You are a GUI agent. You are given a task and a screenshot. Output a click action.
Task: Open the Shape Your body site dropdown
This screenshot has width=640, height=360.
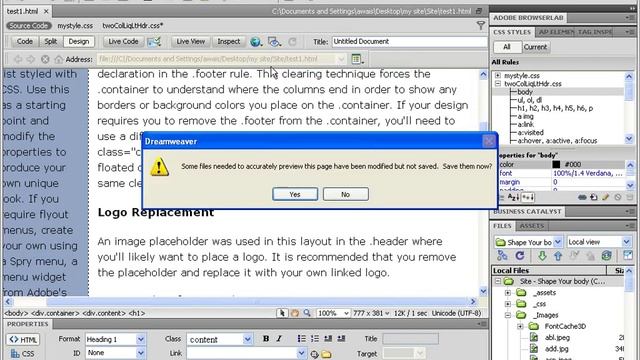pos(558,242)
